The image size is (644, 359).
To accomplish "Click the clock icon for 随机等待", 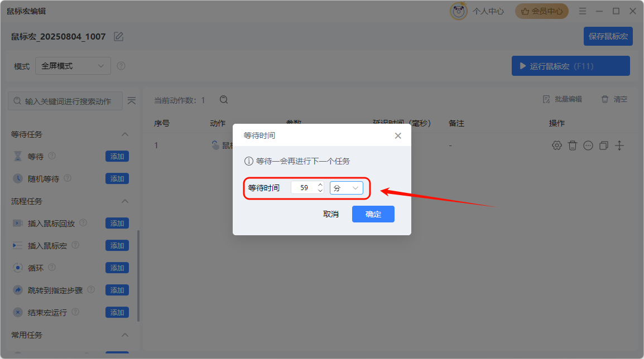I will click(18, 178).
